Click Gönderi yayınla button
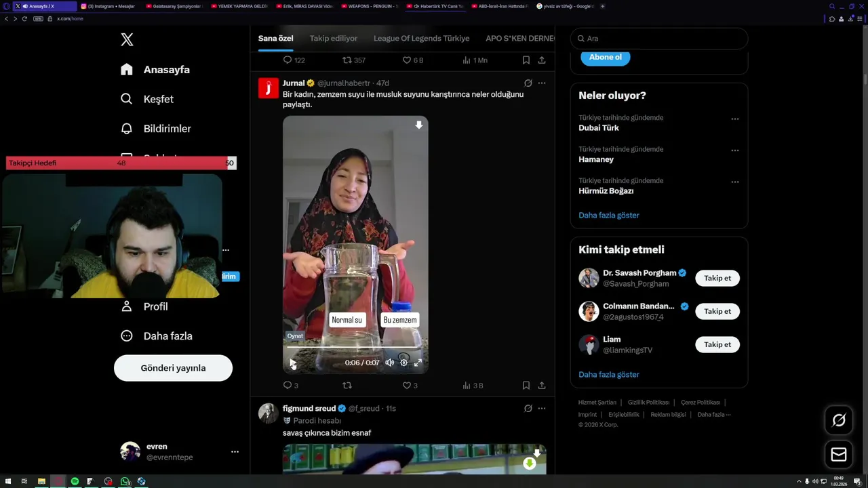Screen dimensions: 868x488 [173, 368]
